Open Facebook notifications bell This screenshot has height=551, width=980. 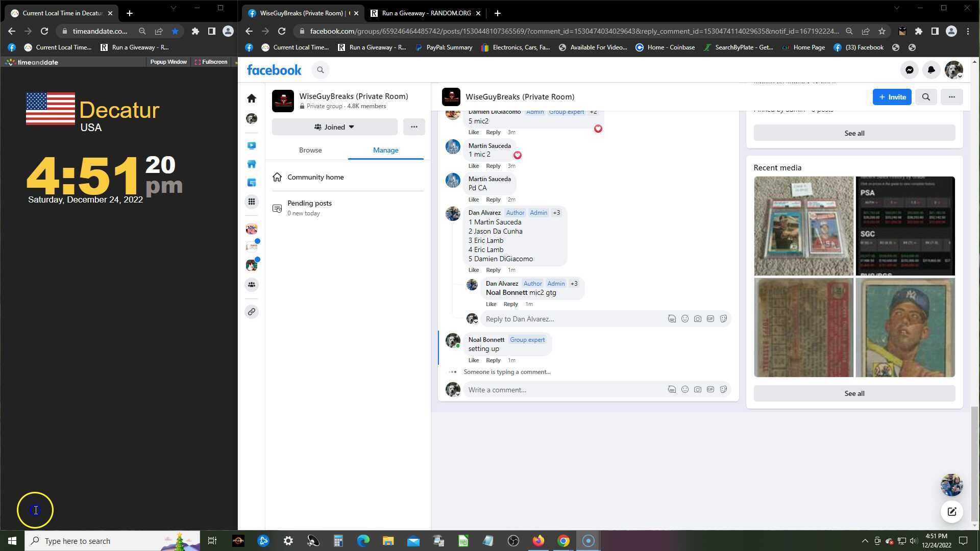point(931,70)
